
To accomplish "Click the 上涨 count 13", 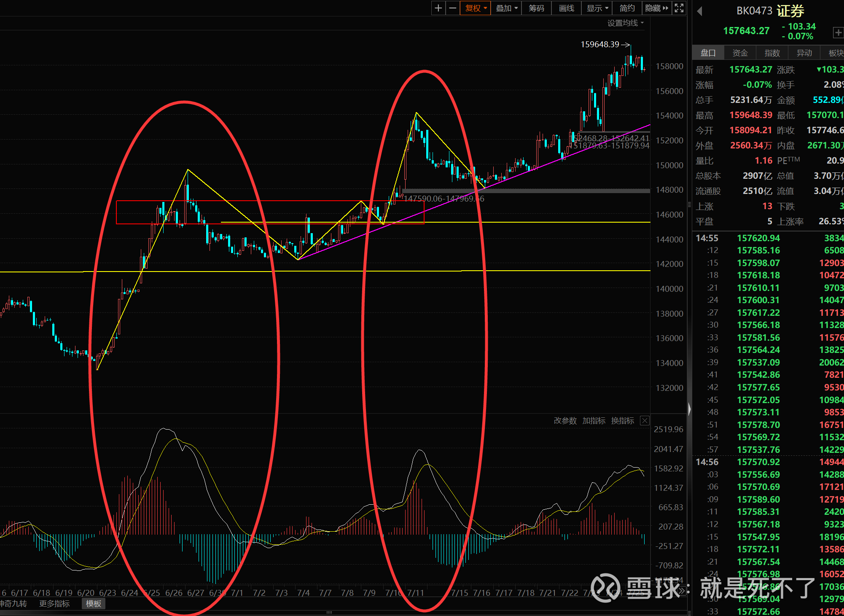I will pos(767,206).
